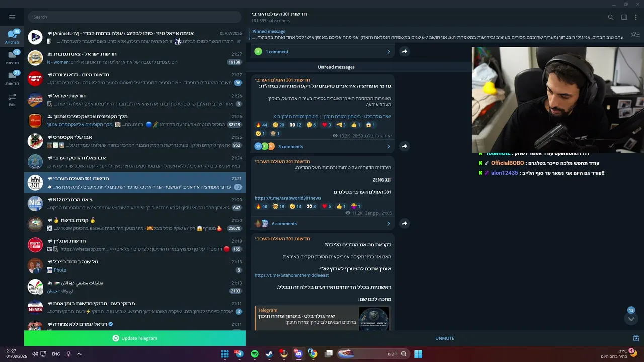Click the volume speaker tray icon
The image size is (644, 362).
[35, 354]
